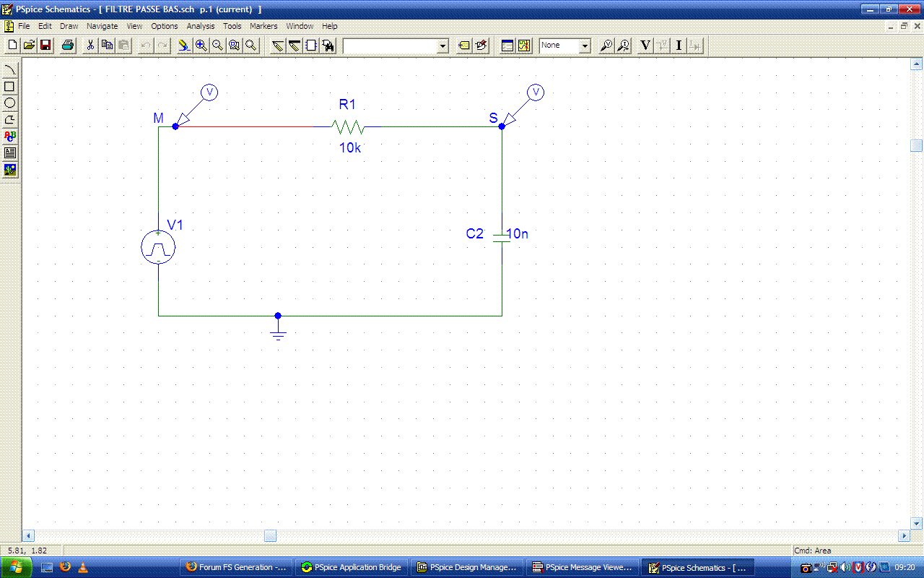Place a voltage level marker

click(x=607, y=46)
